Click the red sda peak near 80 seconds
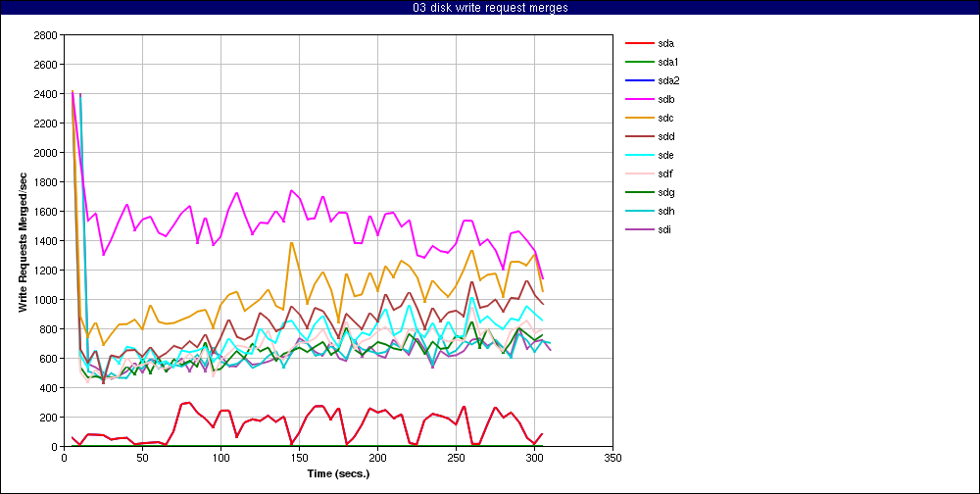 pyautogui.click(x=189, y=403)
